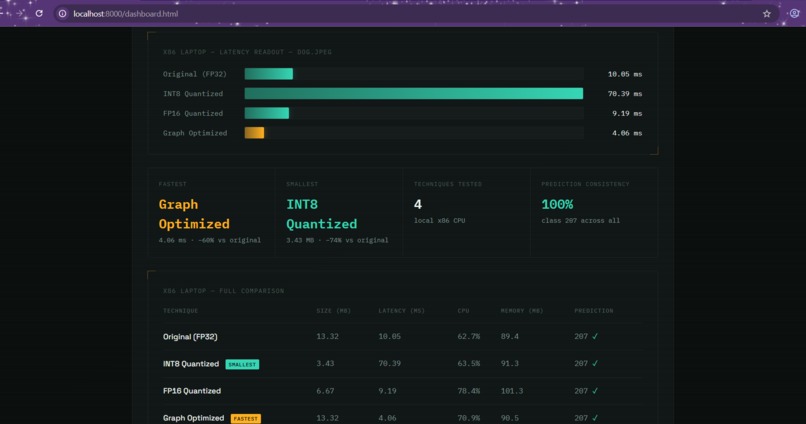This screenshot has width=806, height=424.
Task: Select the FP16 Quantized table row name
Action: (192, 391)
